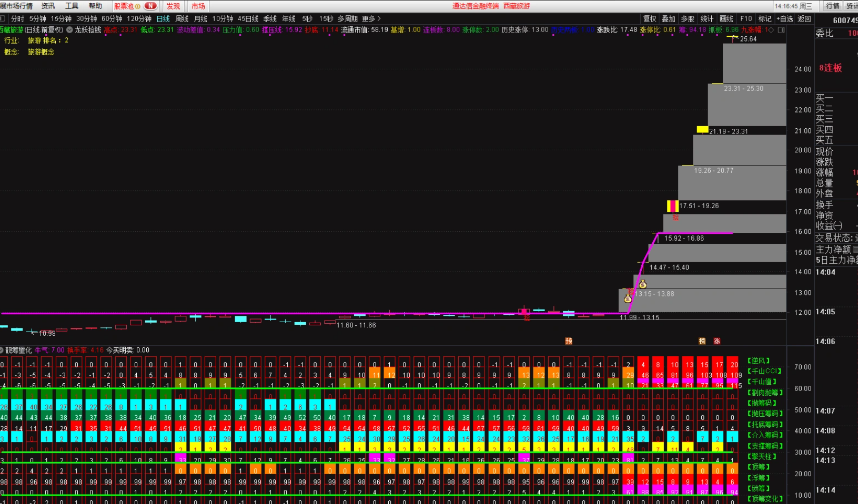Click the 复权 adjustment toolbar item
This screenshot has width=858, height=504.
pyautogui.click(x=650, y=18)
